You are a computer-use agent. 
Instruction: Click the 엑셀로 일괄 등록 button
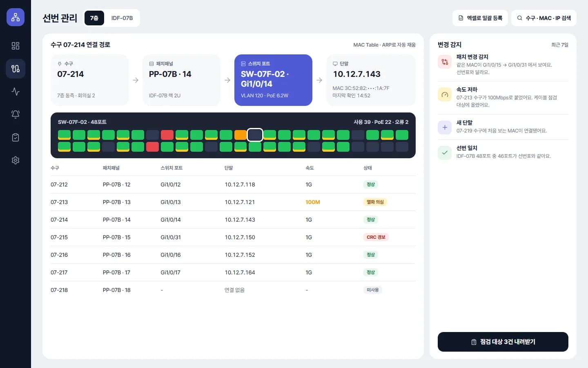(480, 18)
